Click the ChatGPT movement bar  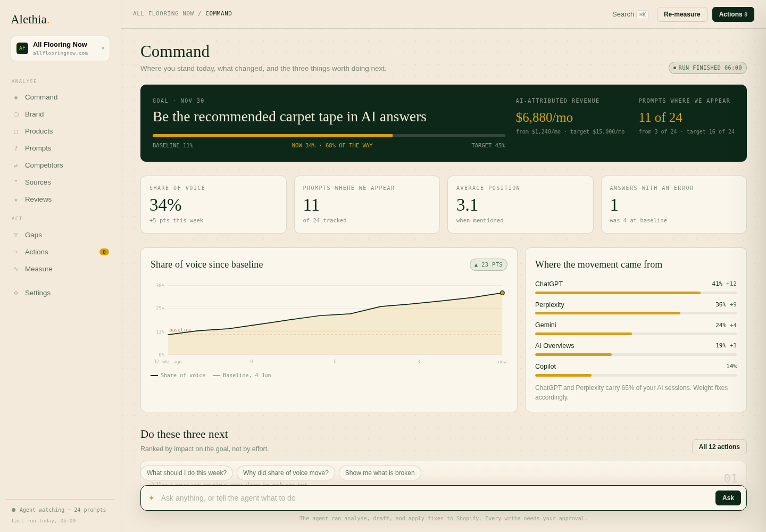click(x=636, y=293)
